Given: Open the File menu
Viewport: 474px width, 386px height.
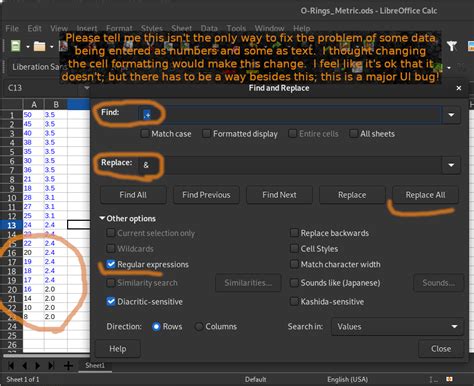Looking at the screenshot, I should click(12, 28).
